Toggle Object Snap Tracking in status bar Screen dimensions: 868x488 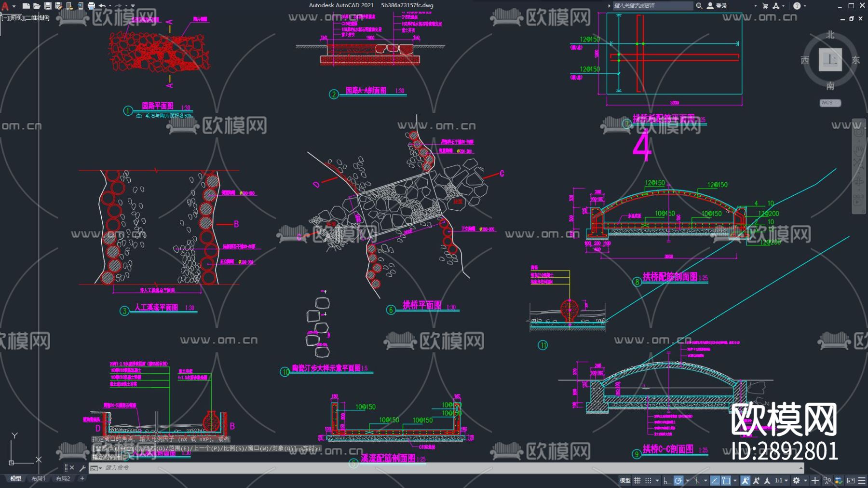click(715, 480)
